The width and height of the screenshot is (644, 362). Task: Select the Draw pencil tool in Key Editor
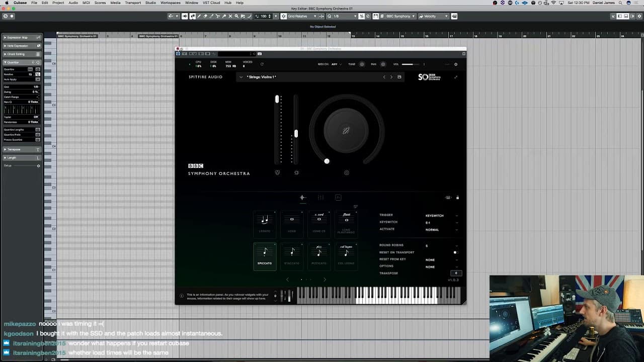(x=199, y=16)
